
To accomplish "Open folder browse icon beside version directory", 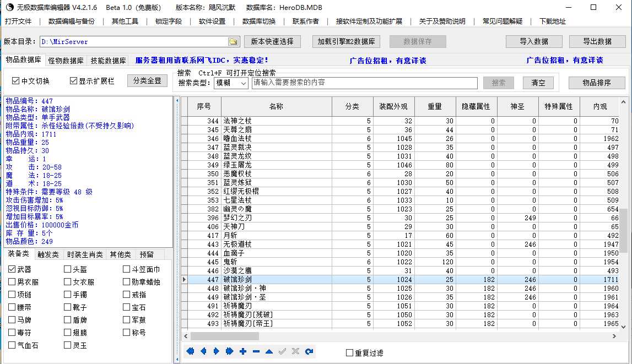I will point(233,42).
